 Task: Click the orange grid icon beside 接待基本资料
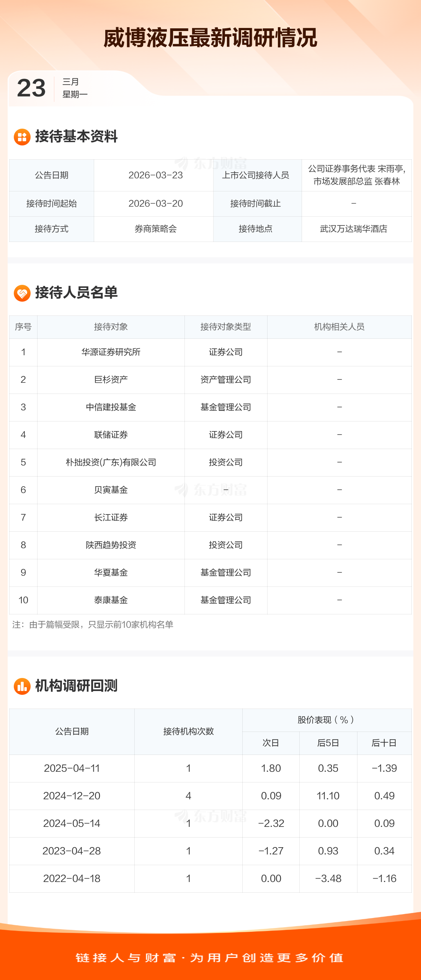coord(22,137)
